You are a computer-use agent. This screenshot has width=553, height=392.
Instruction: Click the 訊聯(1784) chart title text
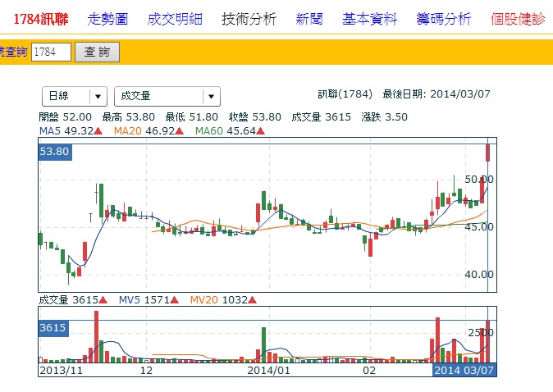pos(345,94)
